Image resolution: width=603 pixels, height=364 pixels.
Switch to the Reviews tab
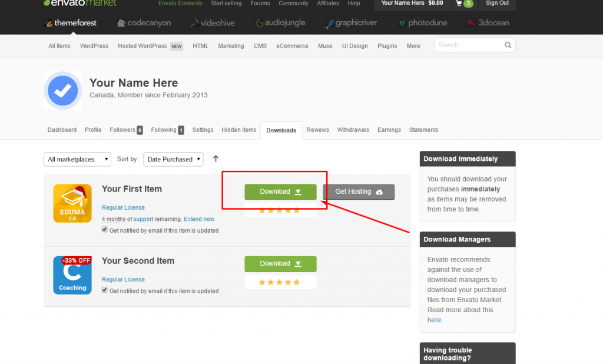pos(317,130)
